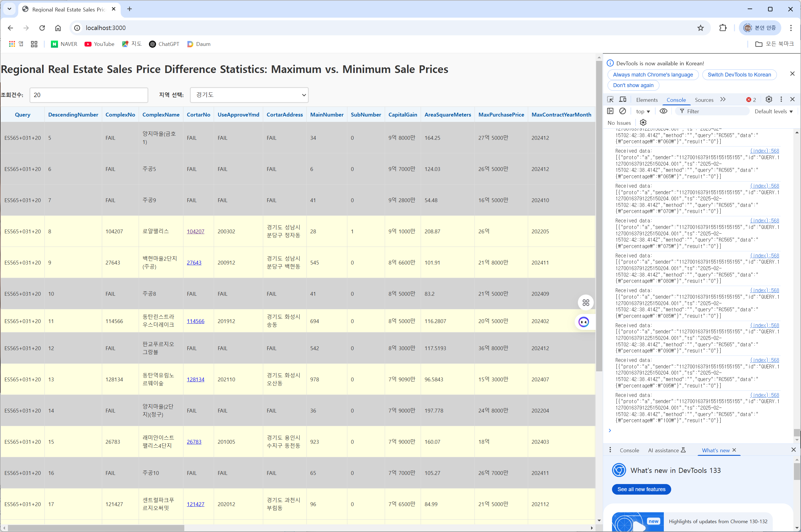This screenshot has height=532, width=801.
Task: Bookmark this page with star icon
Action: click(x=701, y=28)
